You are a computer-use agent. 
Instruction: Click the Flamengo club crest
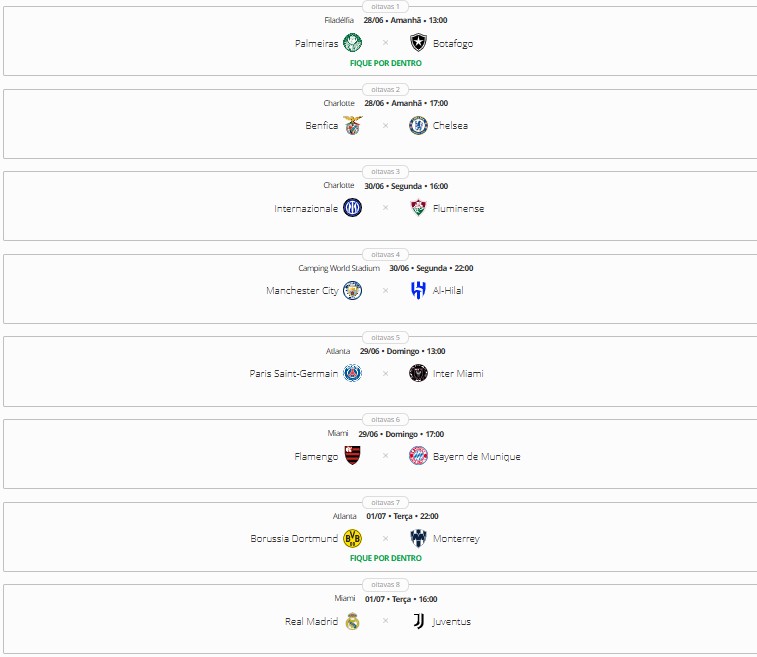click(352, 456)
